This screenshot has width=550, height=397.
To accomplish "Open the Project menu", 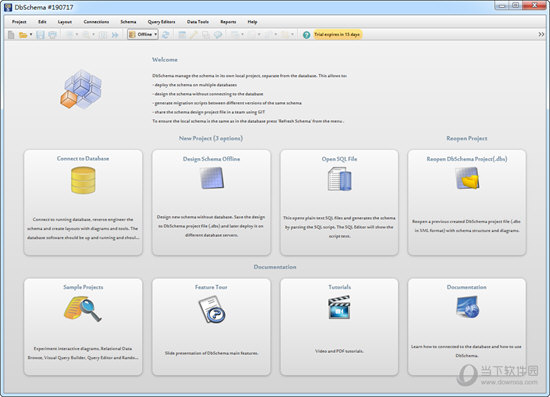I will coord(19,22).
